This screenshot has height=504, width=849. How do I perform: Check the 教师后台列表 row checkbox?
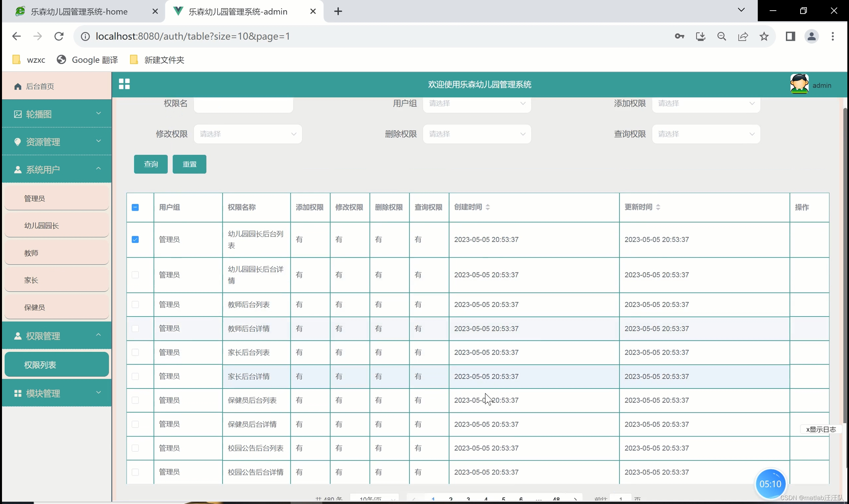(135, 305)
